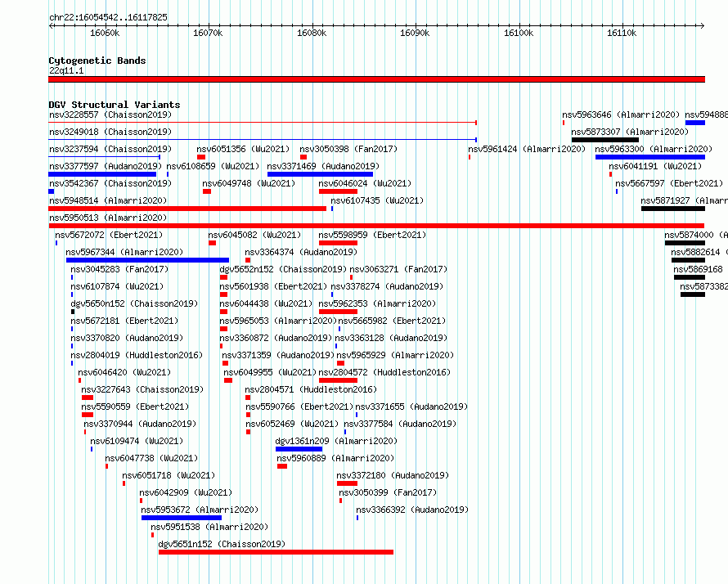The height and width of the screenshot is (584, 728).
Task: Select dgv5652n152 (Chaisson2019) label
Action: tap(283, 269)
